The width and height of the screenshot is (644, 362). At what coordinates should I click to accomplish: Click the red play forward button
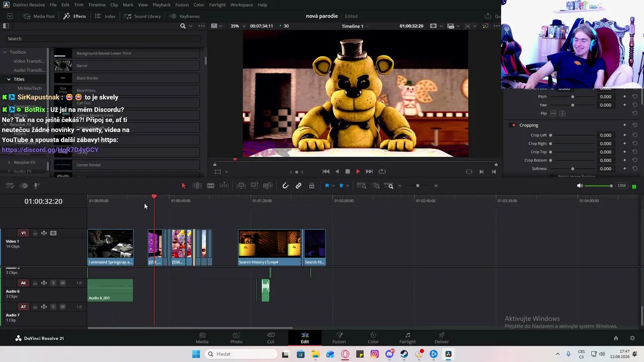pyautogui.click(x=358, y=171)
